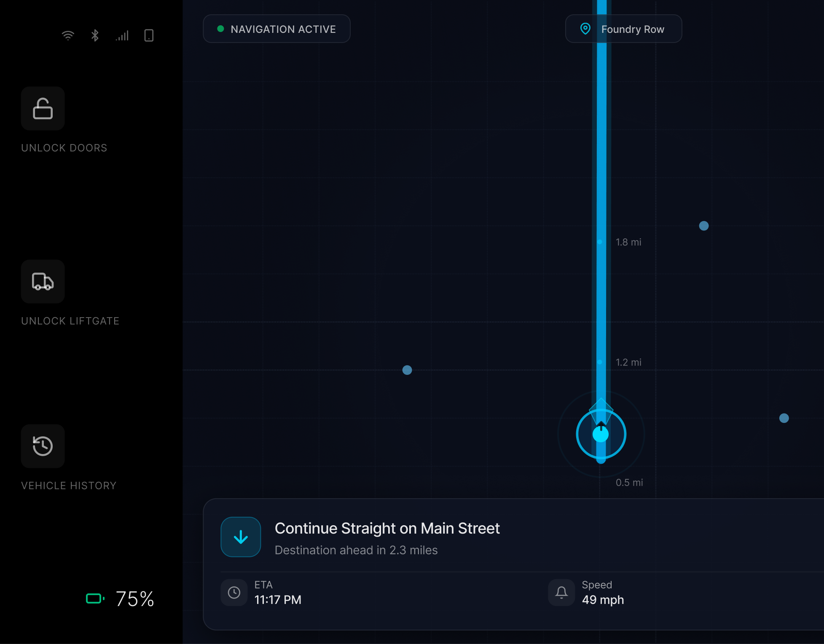The height and width of the screenshot is (644, 824).
Task: Tap the Unlock Doors padlock icon
Action: [43, 109]
